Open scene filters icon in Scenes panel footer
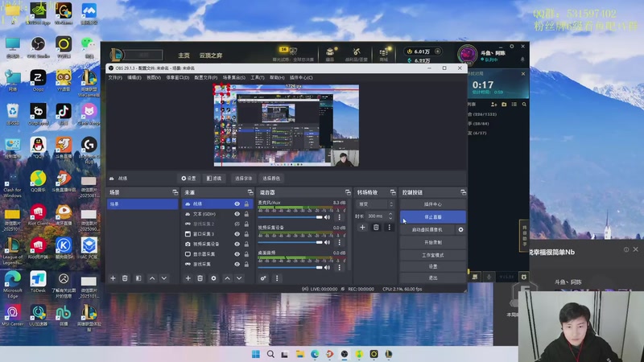Viewport: 644px width, 362px height. (x=138, y=278)
